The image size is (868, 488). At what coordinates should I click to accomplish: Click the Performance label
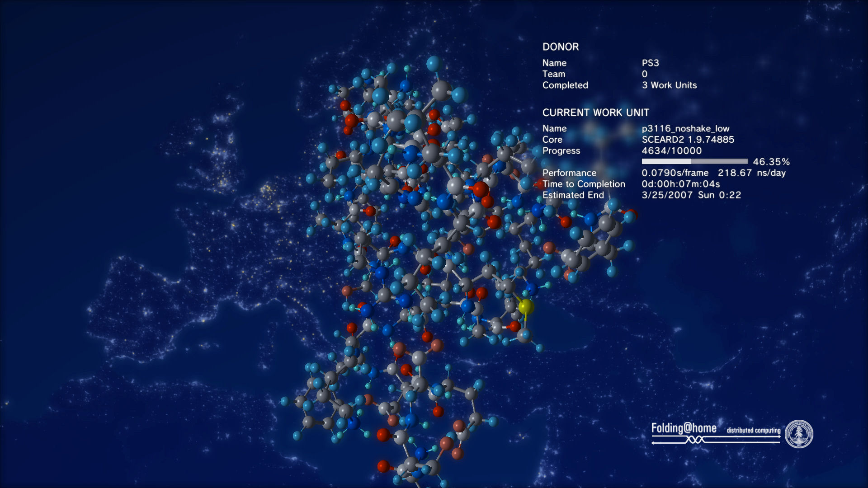point(569,173)
